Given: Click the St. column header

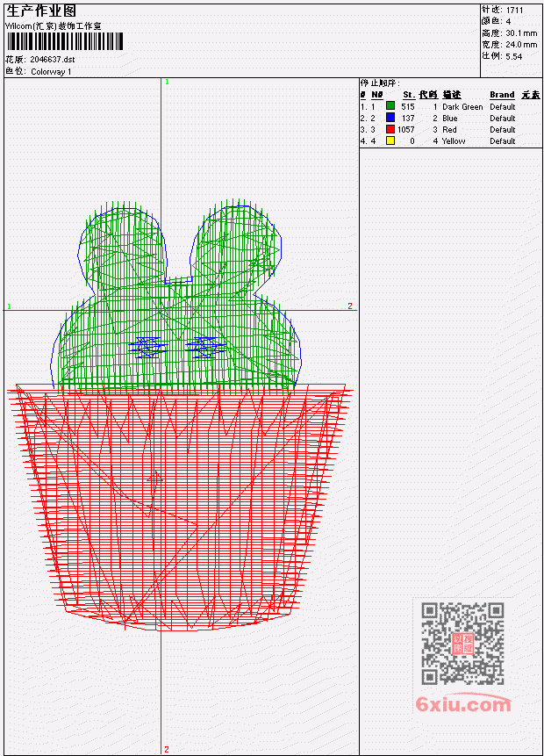Looking at the screenshot, I should click(409, 95).
